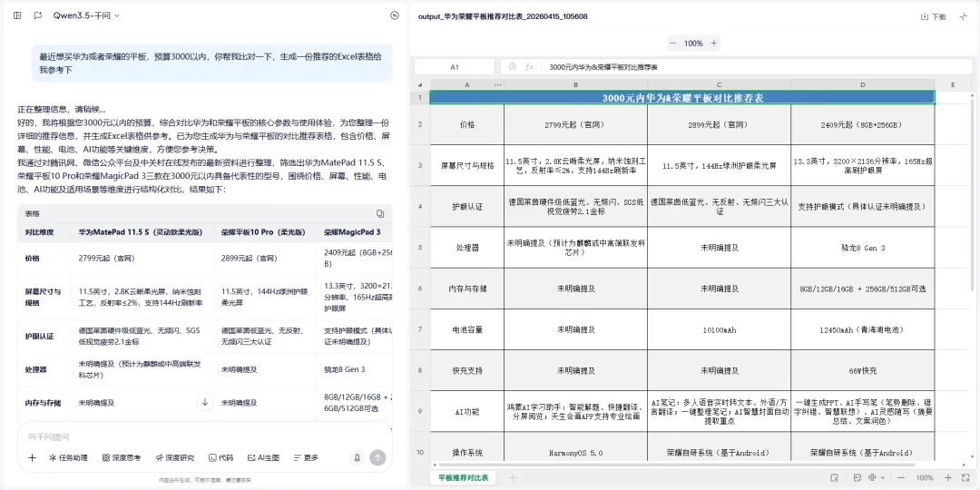
Task: Select the 代码 code mode
Action: [x=221, y=458]
